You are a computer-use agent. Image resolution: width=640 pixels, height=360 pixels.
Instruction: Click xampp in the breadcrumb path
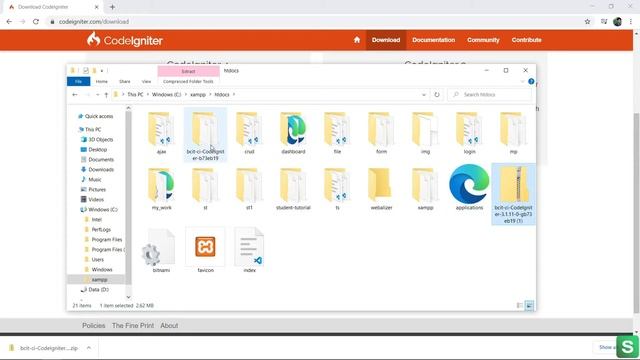coord(198,95)
